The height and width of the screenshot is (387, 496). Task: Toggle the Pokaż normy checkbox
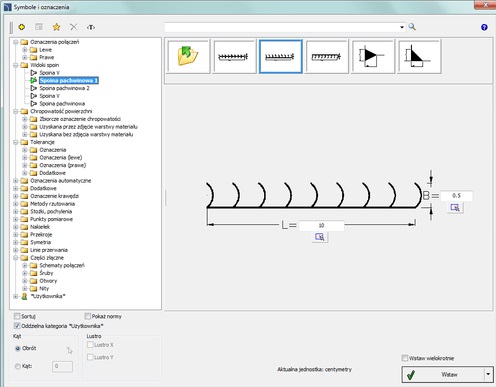tap(88, 316)
